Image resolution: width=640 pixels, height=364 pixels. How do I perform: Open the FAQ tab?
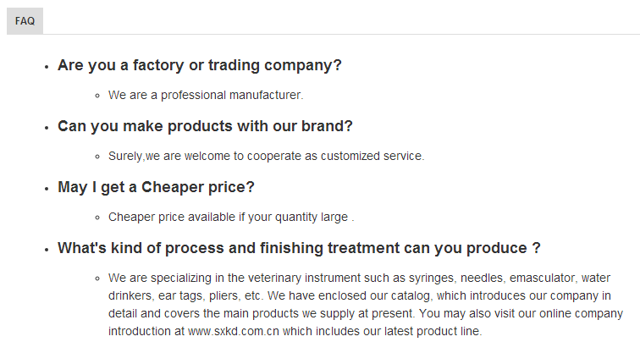25,21
